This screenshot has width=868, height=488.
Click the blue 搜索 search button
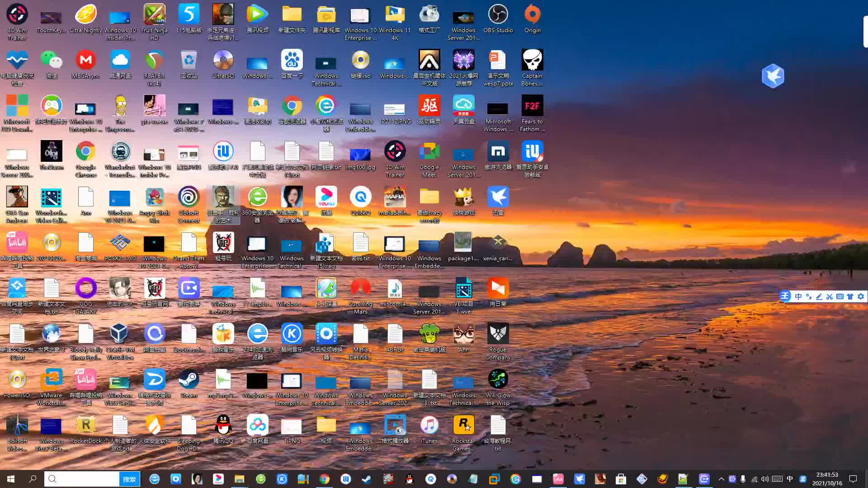[129, 479]
